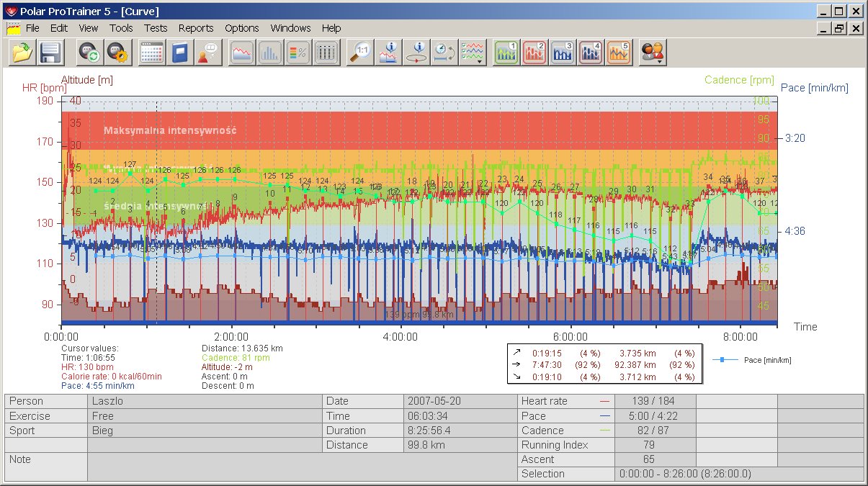Click the Time value 06:03:34
The width and height of the screenshot is (868, 486).
tap(460, 415)
